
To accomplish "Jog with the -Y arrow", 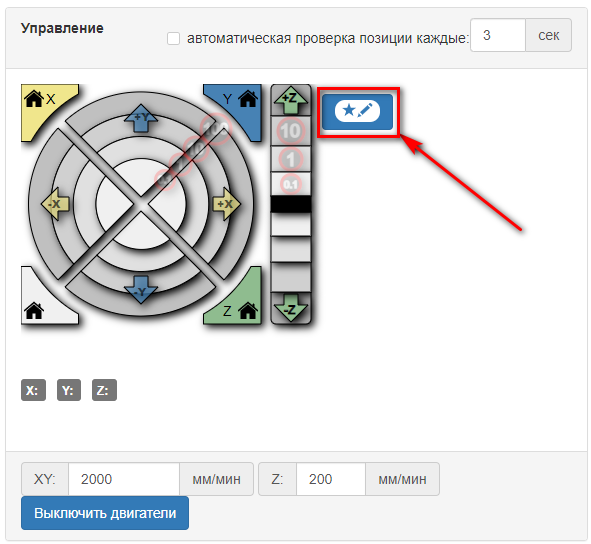I will (x=141, y=290).
